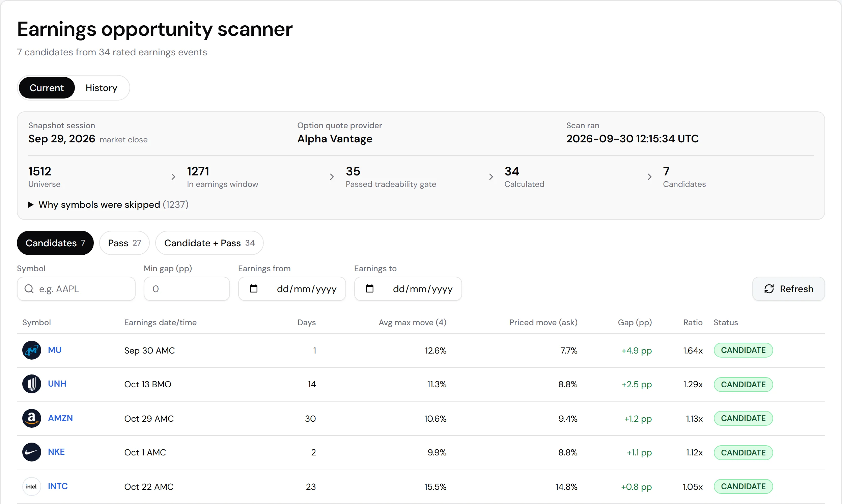
Task: Click the NKE Nike swoosh logo
Action: (x=32, y=452)
